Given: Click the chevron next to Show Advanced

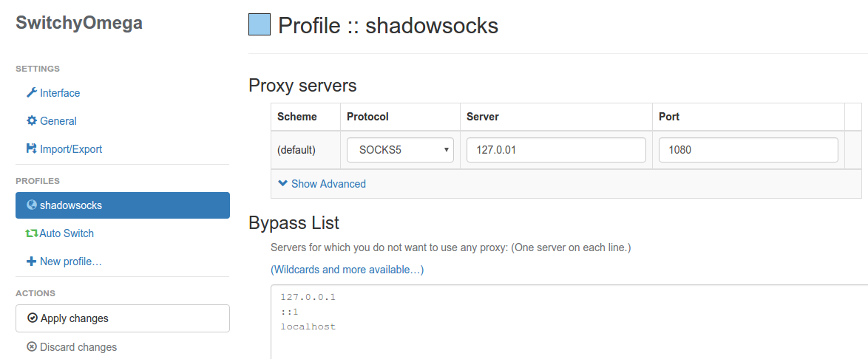Looking at the screenshot, I should tap(282, 184).
